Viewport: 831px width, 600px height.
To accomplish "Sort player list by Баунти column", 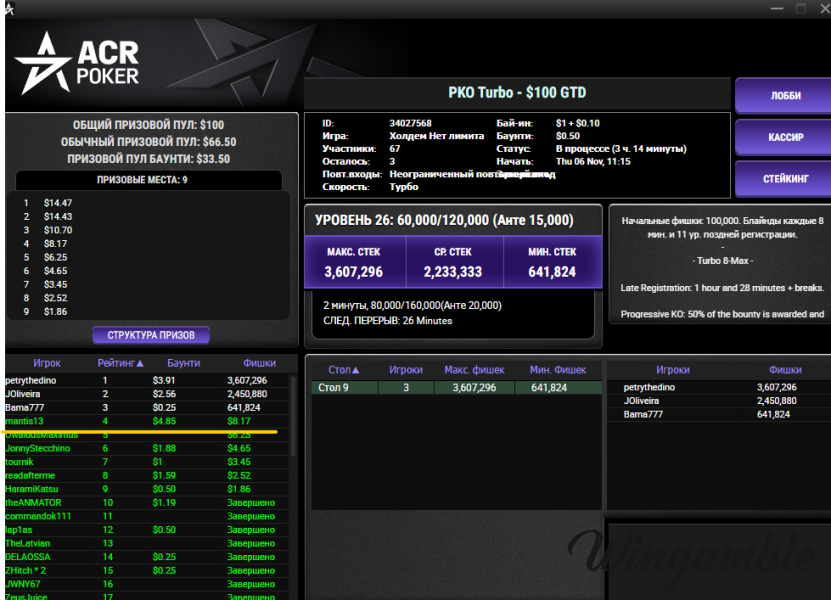I will [183, 364].
